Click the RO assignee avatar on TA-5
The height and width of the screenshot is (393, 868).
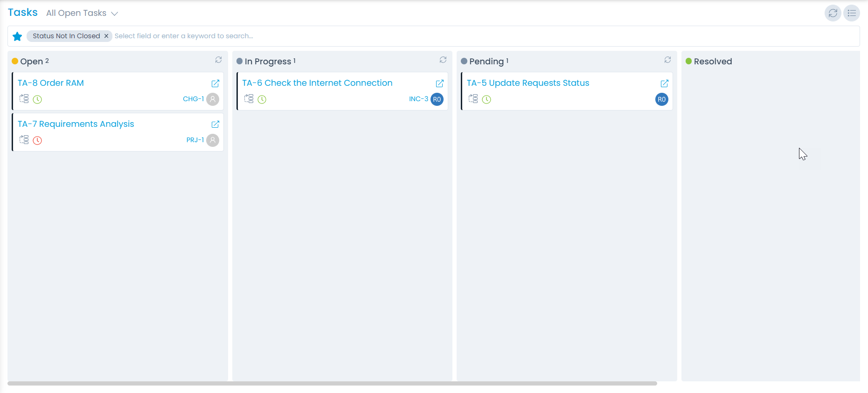pos(661,99)
